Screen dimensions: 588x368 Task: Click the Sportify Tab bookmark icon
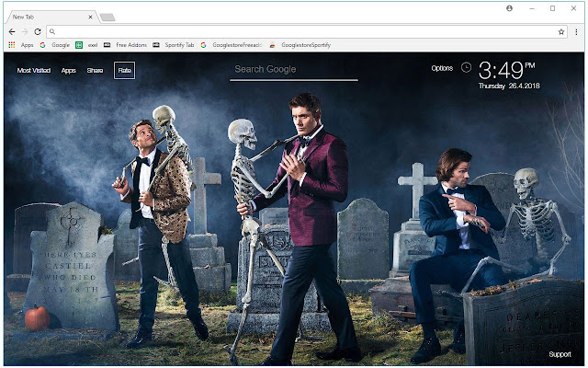[x=156, y=45]
